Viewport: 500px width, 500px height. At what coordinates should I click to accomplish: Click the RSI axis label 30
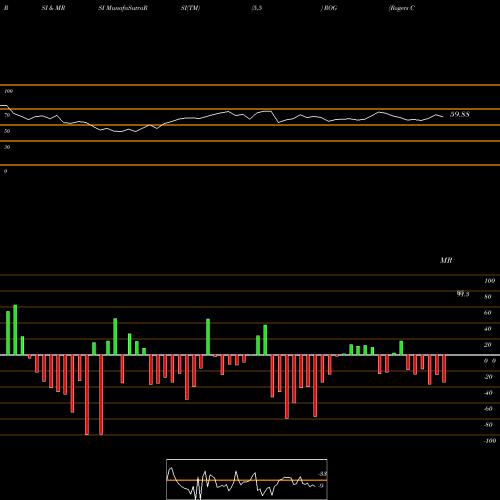tap(7, 147)
